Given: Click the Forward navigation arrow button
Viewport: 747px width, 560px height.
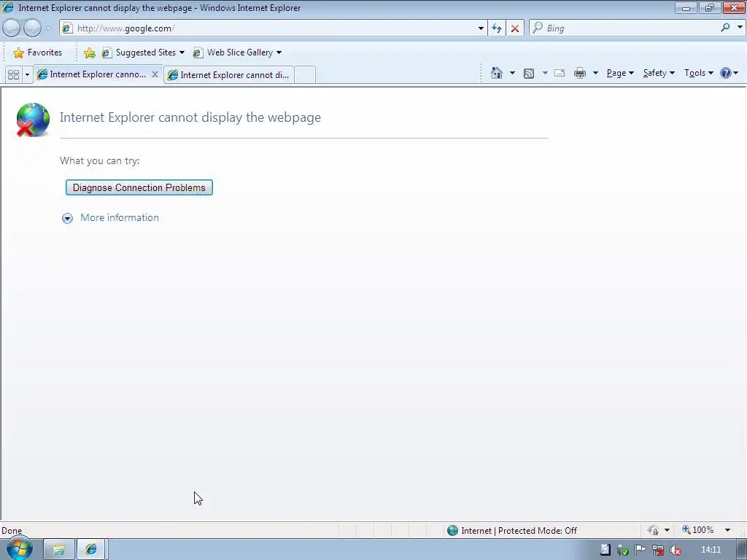Looking at the screenshot, I should 32,28.
